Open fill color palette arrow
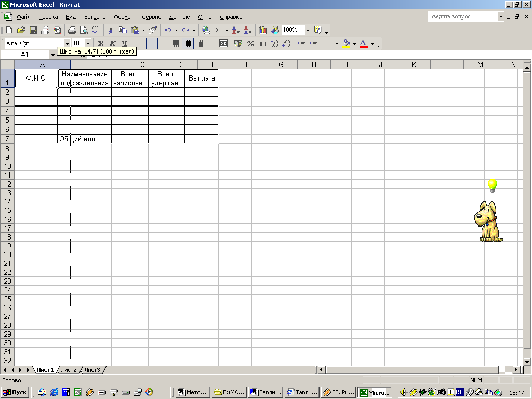 click(354, 44)
